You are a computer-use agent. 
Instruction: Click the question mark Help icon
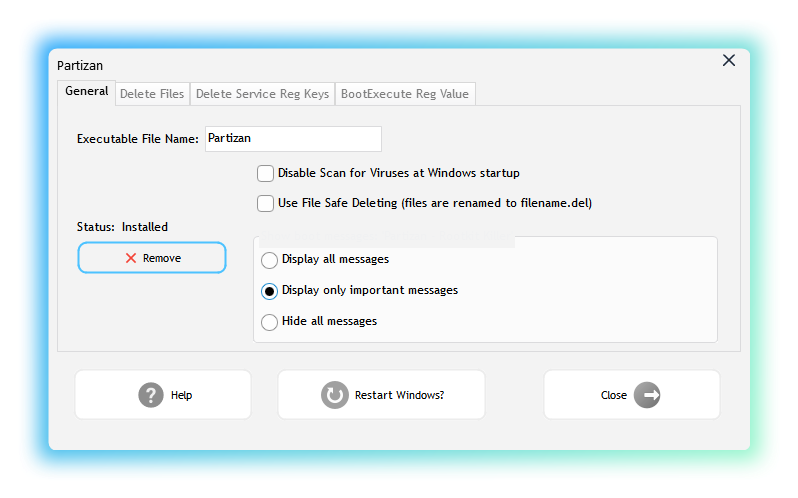(x=151, y=395)
